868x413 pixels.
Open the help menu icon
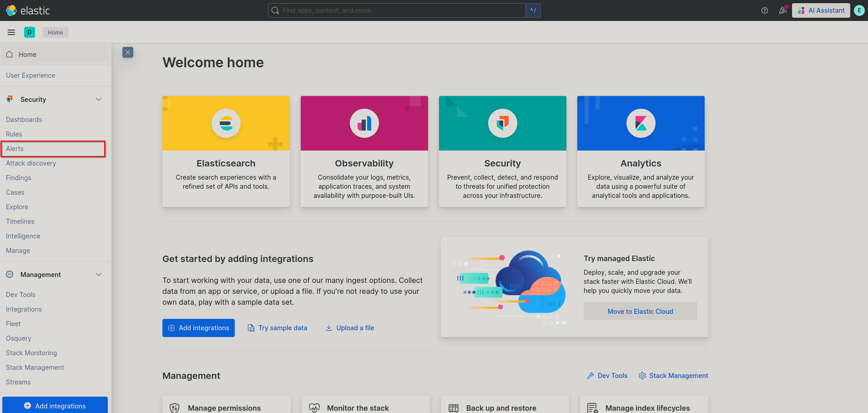(765, 10)
